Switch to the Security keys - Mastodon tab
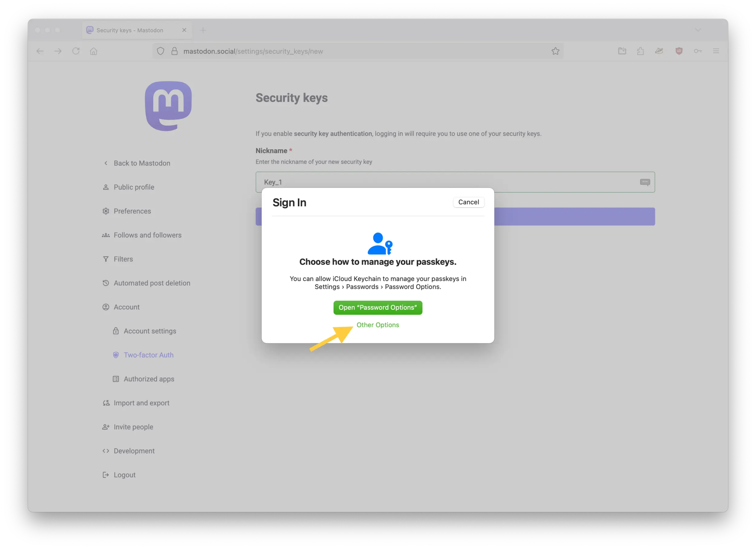The image size is (756, 549). tap(130, 30)
